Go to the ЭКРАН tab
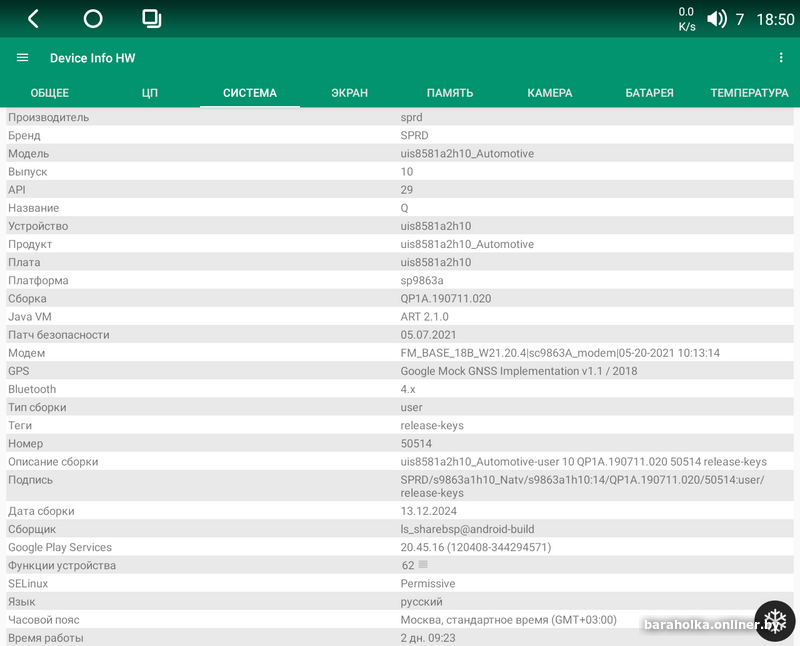Viewport: 800px width, 646px height. (x=350, y=93)
